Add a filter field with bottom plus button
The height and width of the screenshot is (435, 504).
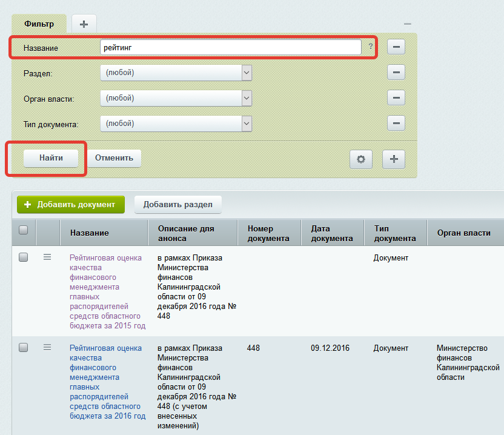(x=394, y=159)
